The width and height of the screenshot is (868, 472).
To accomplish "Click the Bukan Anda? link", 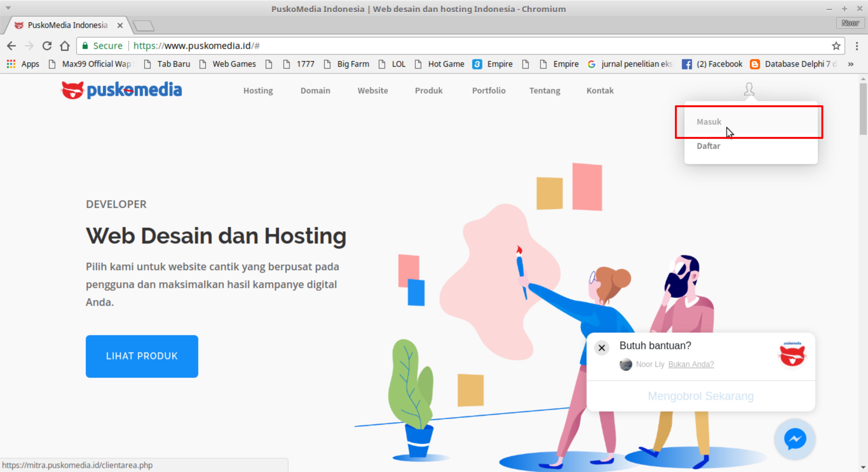I will [x=691, y=364].
